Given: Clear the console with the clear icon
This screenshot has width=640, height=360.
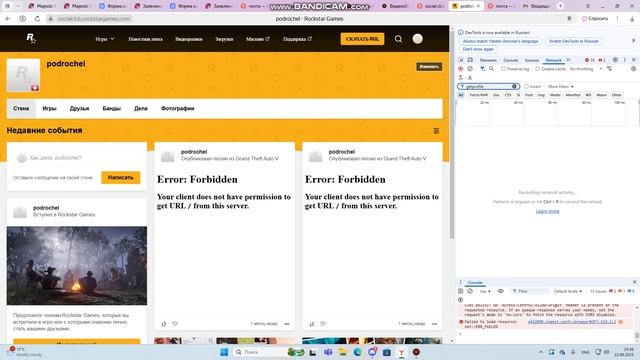Looking at the screenshot, I should coord(470,291).
